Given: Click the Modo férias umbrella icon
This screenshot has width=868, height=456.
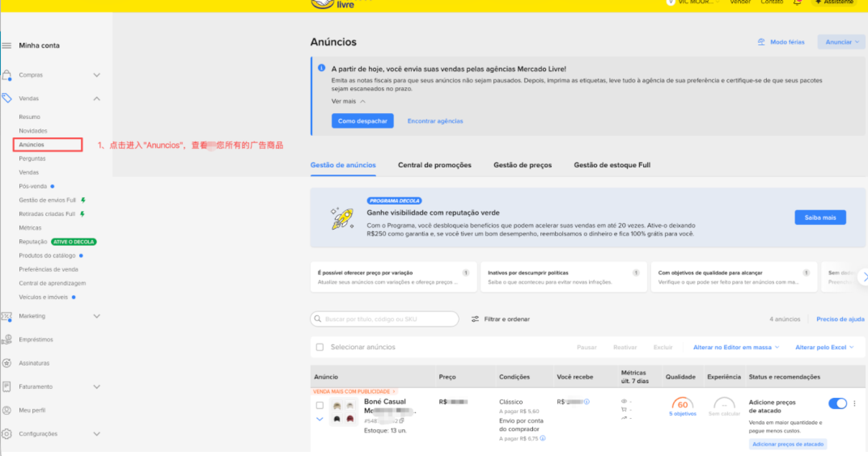Looking at the screenshot, I should tap(761, 42).
